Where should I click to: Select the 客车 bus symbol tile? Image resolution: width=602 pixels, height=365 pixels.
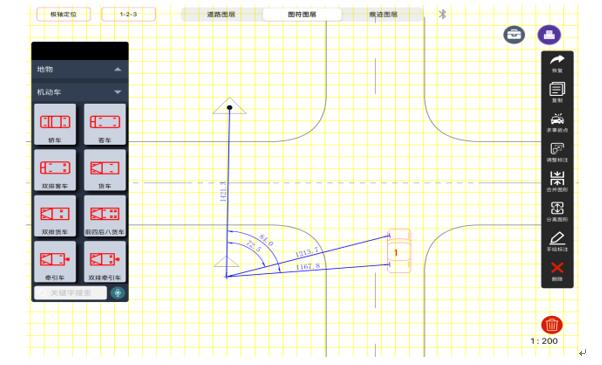pyautogui.click(x=105, y=124)
